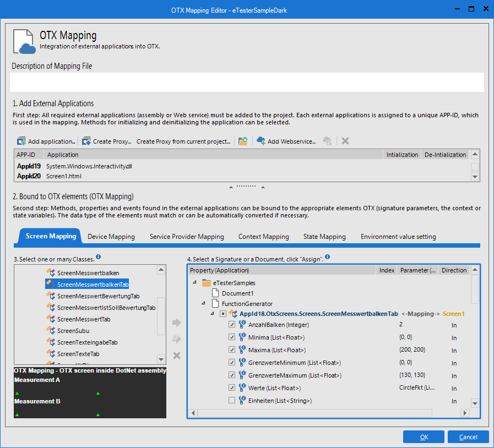This screenshot has width=494, height=448.
Task: Click the Cancel button
Action: tap(468, 436)
